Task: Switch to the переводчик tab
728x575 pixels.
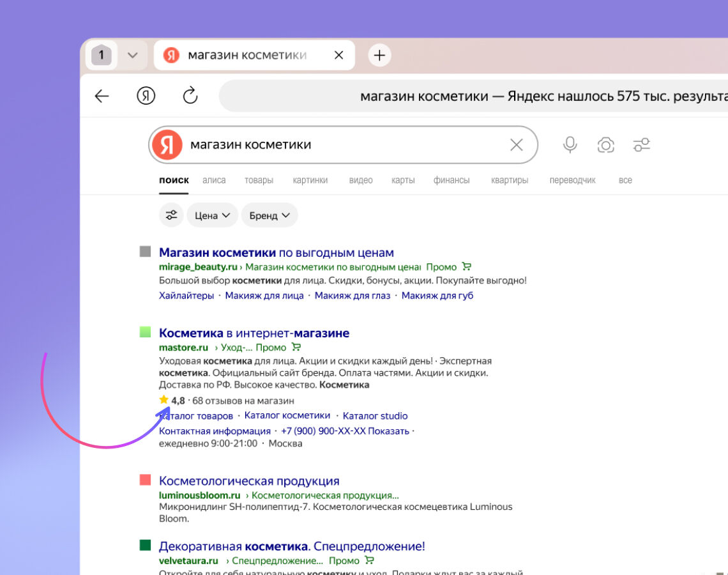Action: tap(572, 180)
